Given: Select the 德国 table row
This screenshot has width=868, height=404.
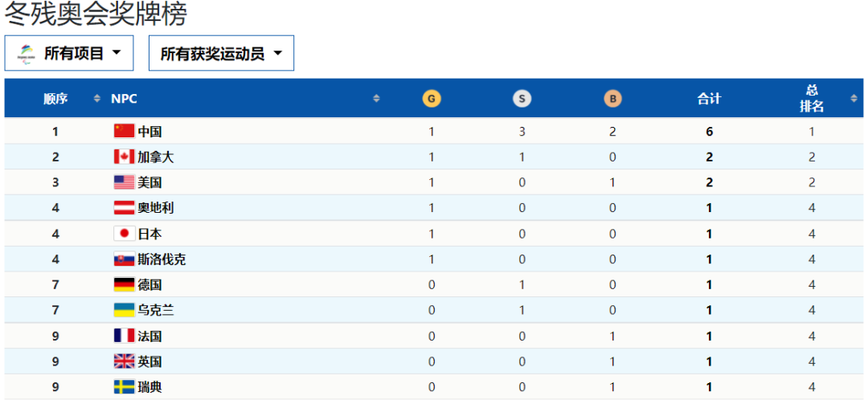Looking at the screenshot, I should pyautogui.click(x=434, y=285).
